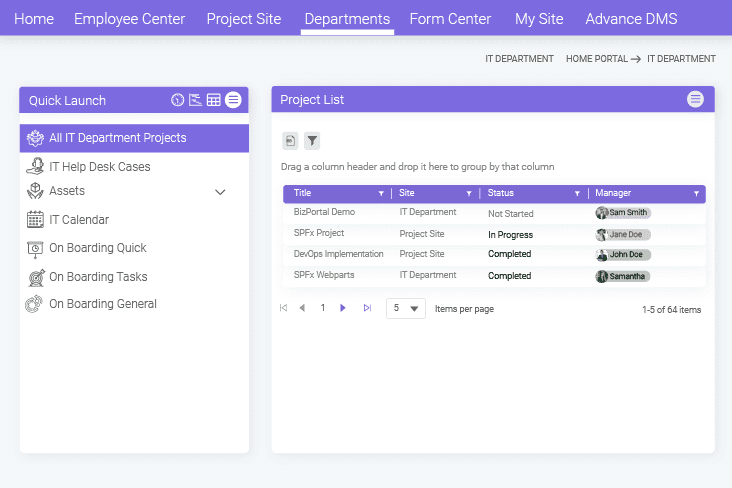The height and width of the screenshot is (488, 732).
Task: Click the Not Started status cell
Action: (511, 214)
